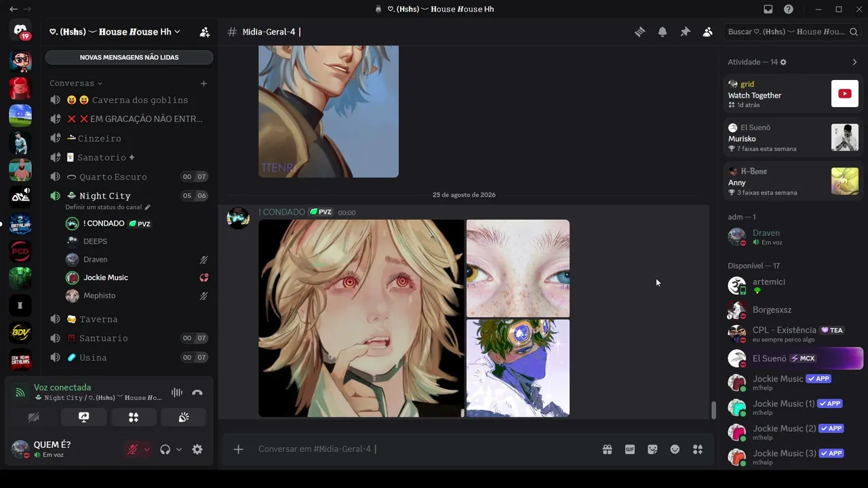Open user settings gear
This screenshot has height=488, width=868.
click(x=197, y=449)
